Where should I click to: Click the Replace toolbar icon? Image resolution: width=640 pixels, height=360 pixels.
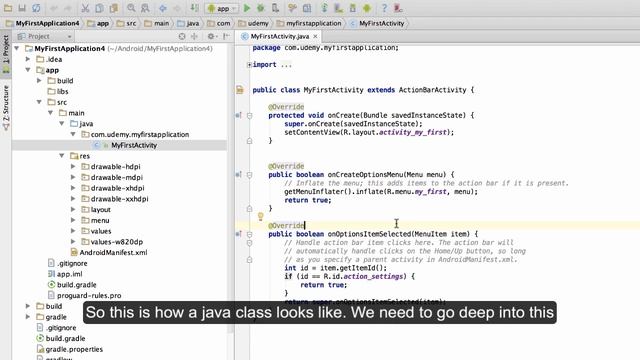(145, 8)
